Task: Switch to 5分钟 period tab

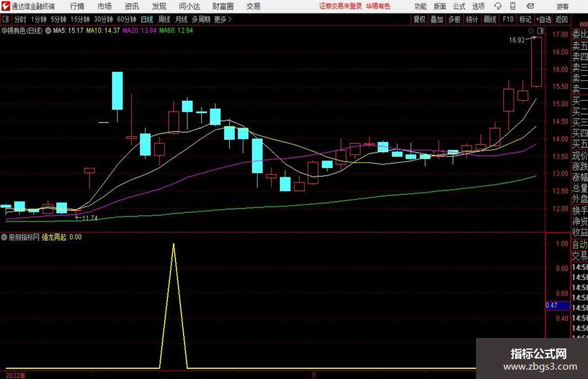Action: [x=58, y=19]
